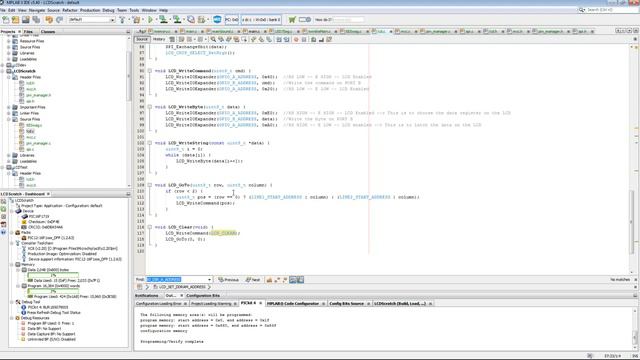This screenshot has width=640, height=360.
Task: Click the Build Project hammer icon
Action: [x=122, y=19]
